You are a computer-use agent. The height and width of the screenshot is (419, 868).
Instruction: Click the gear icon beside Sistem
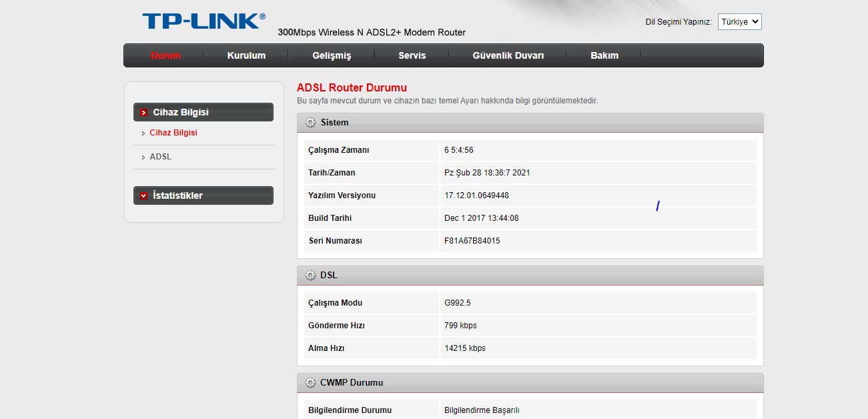[x=310, y=123]
